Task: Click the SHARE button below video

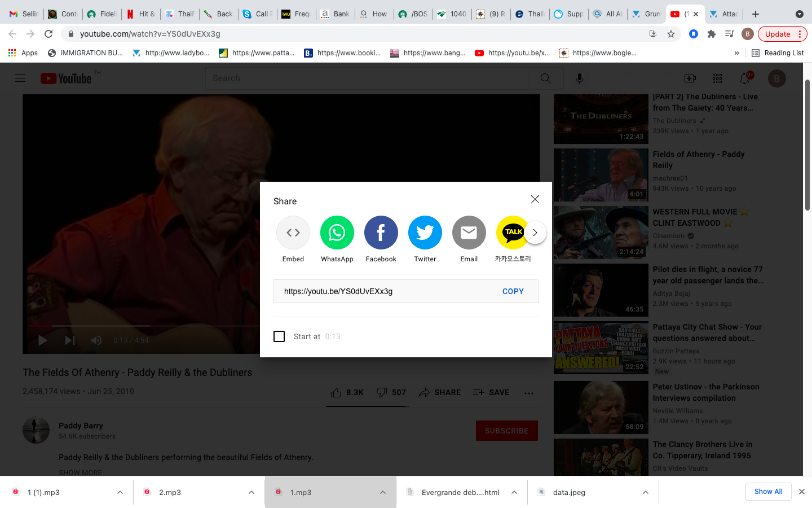Action: [440, 392]
